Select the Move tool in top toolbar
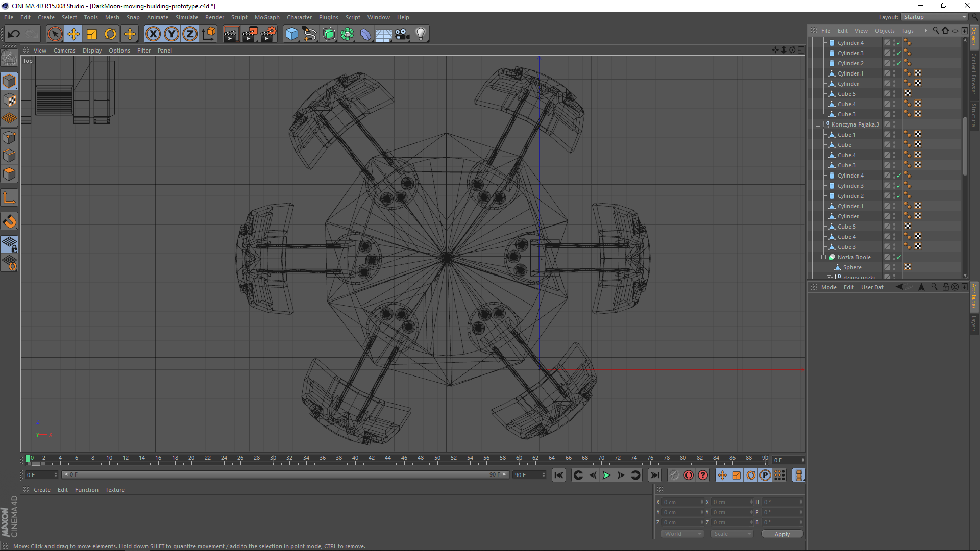The height and width of the screenshot is (551, 980). 73,34
